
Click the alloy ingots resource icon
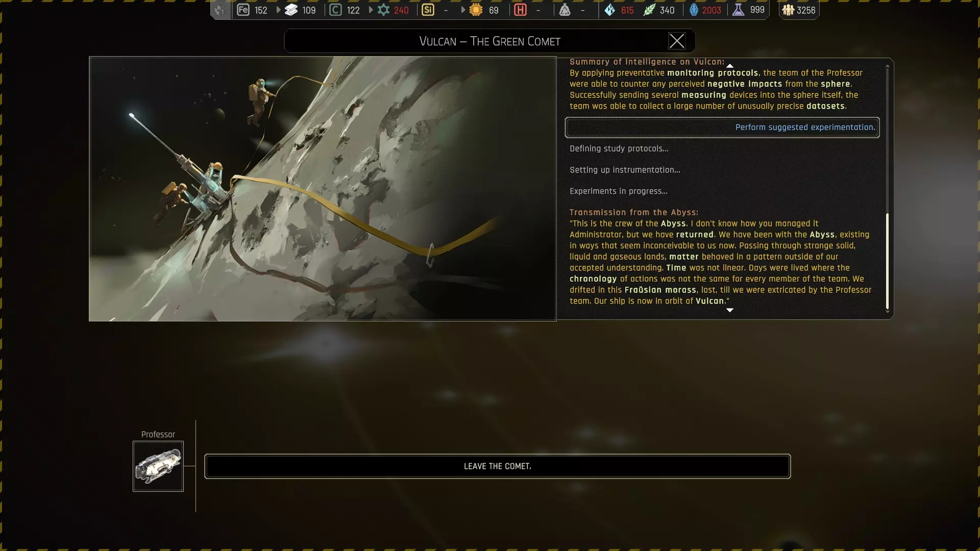click(x=291, y=10)
